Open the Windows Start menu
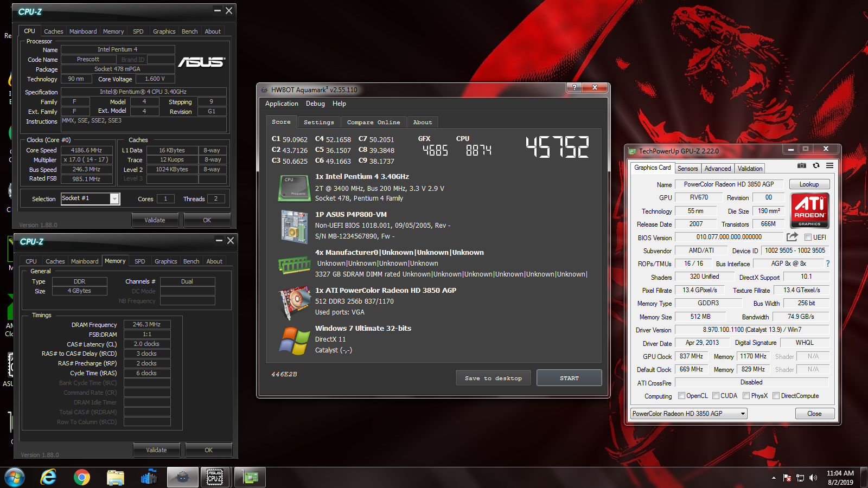 (15, 478)
